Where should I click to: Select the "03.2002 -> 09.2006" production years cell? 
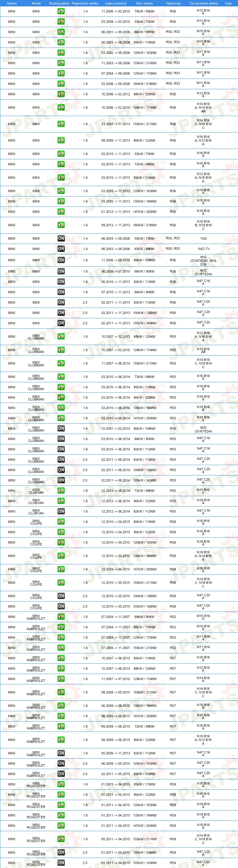[115, 53]
